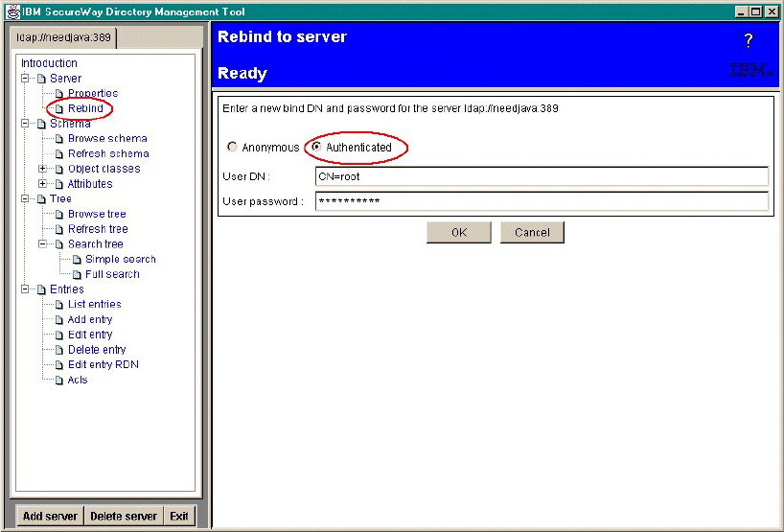Select the Attributes label in tree

90,184
